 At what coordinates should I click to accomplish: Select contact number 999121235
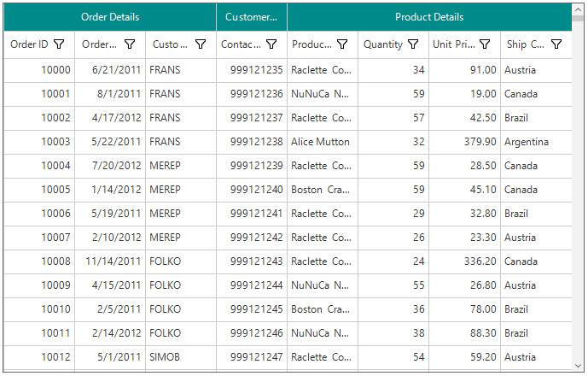252,70
